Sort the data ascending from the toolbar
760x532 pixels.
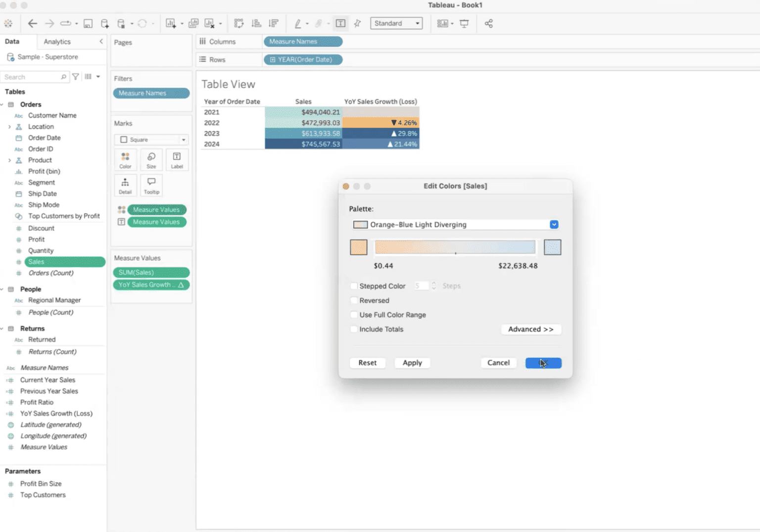(256, 23)
